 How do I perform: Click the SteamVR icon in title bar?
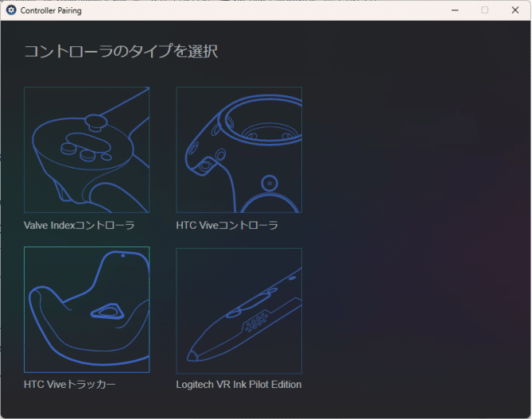tap(11, 10)
